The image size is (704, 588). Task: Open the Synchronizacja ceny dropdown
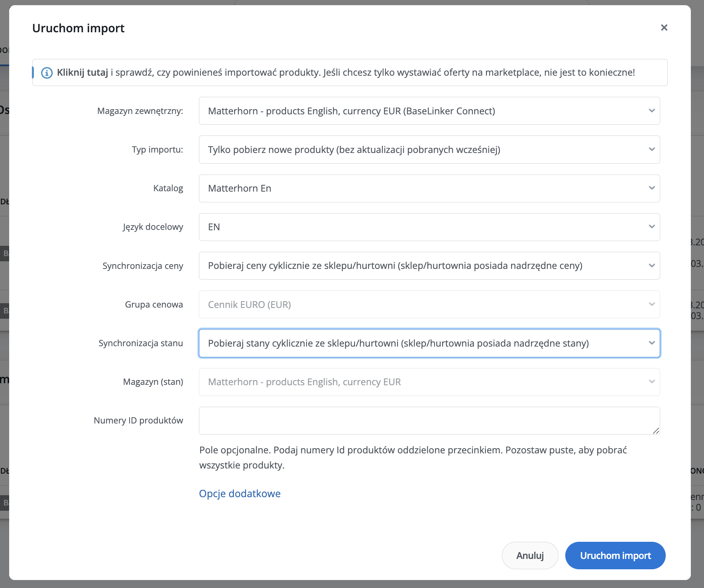click(x=429, y=266)
